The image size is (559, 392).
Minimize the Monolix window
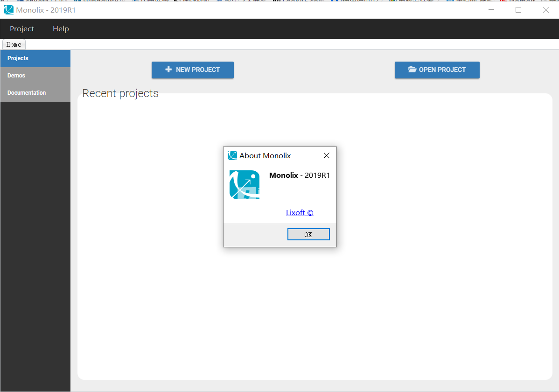491,10
